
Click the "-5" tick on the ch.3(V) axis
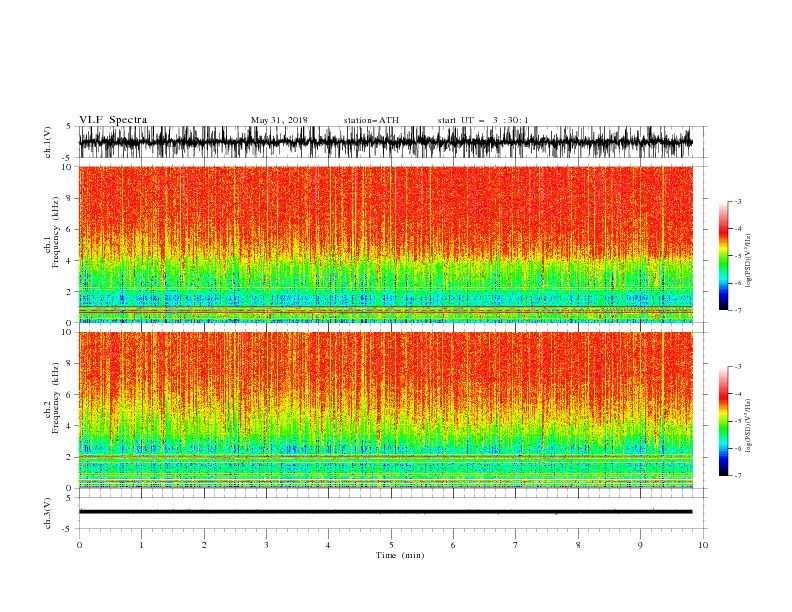[x=68, y=529]
